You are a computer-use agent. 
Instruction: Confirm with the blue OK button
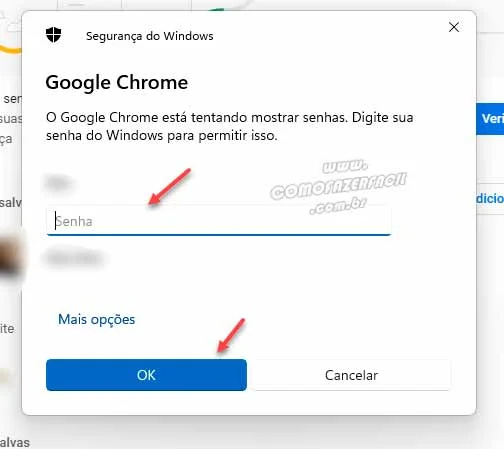click(x=146, y=375)
